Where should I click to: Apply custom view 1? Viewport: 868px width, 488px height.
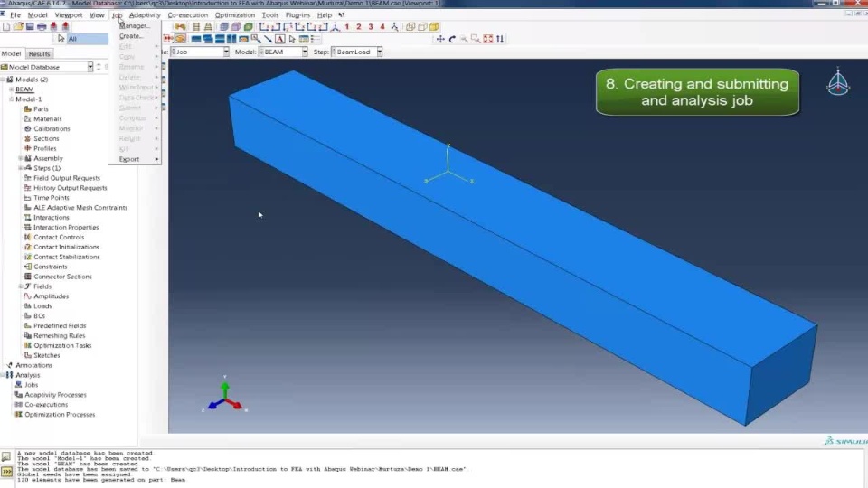pos(347,26)
